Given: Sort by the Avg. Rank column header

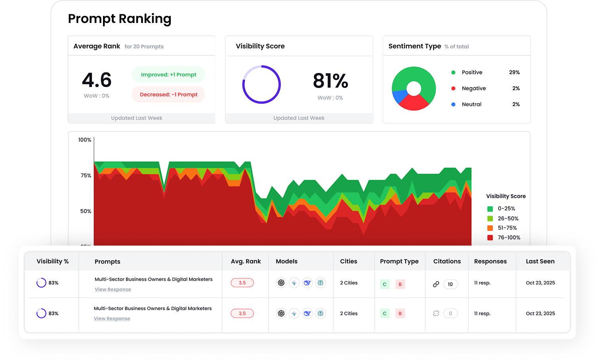Looking at the screenshot, I should (246, 262).
